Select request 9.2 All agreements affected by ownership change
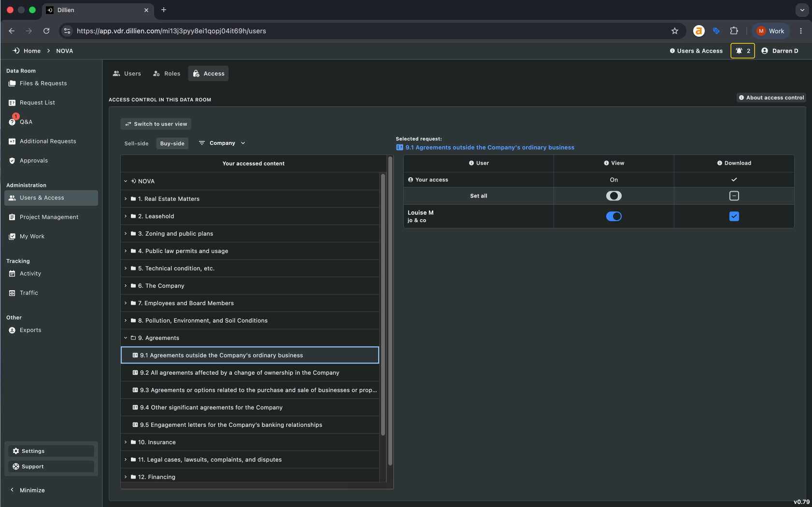 (250, 373)
